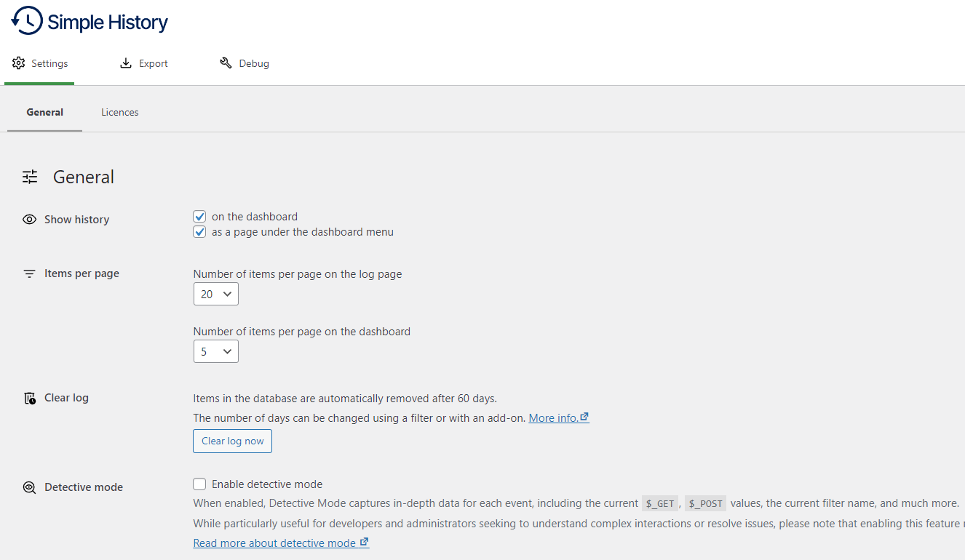Screen dimensions: 965x560
Task: Click the sliders icon next to General heading
Action: tap(30, 176)
